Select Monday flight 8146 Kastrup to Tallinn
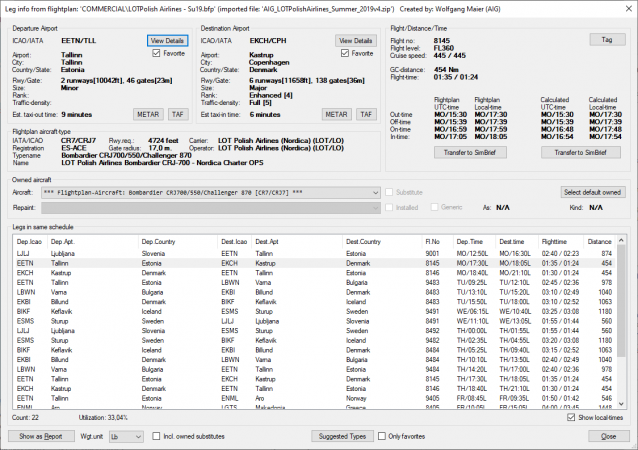This screenshot has width=638, height=450. pyautogui.click(x=315, y=273)
